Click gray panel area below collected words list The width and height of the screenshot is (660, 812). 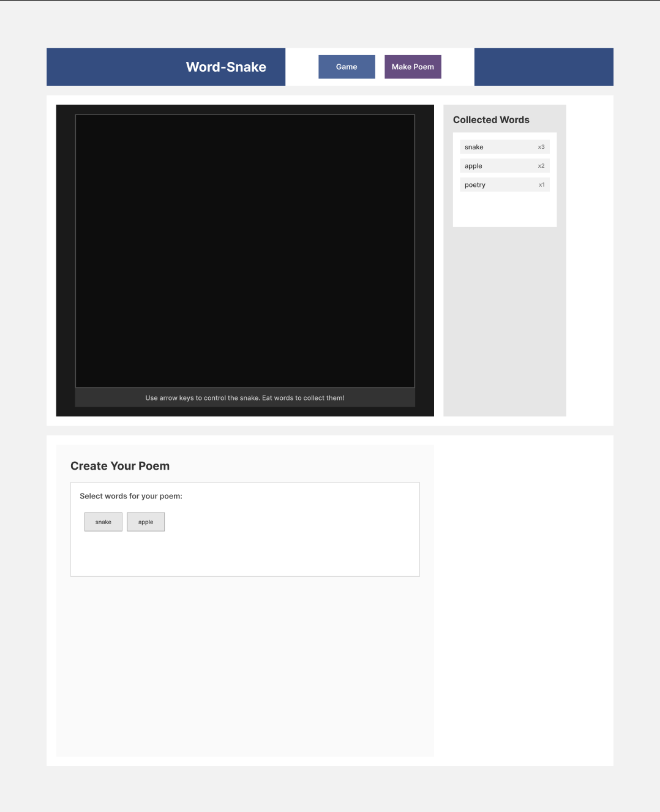[504, 318]
